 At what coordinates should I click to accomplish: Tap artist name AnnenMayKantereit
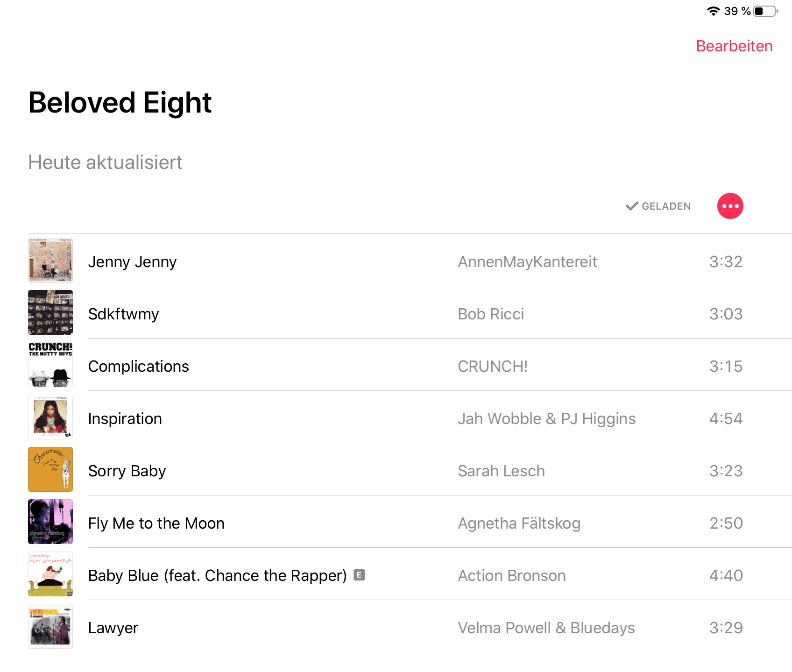point(527,262)
